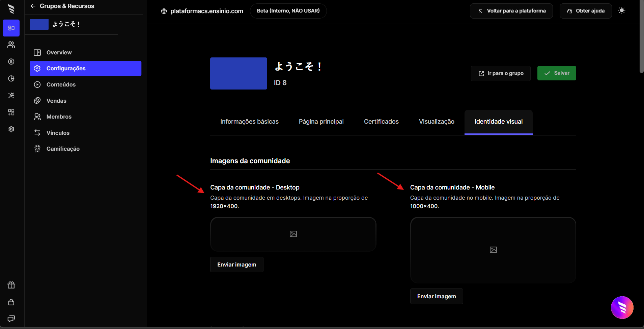
Task: Click the gift box icon
Action: (11, 285)
